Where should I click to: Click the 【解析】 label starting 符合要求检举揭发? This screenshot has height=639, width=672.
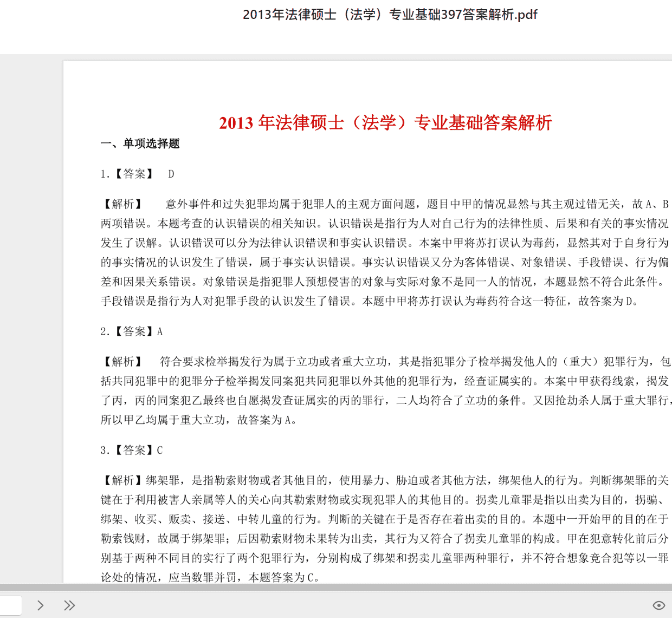pos(123,362)
